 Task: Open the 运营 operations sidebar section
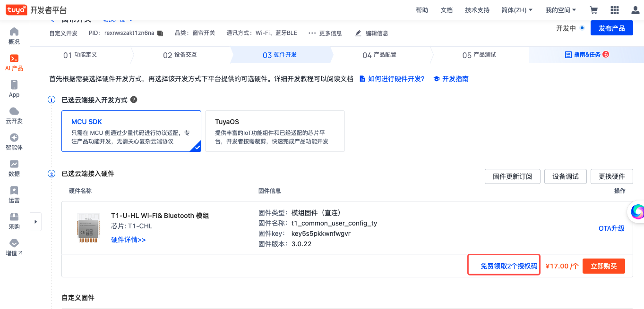[x=14, y=194]
